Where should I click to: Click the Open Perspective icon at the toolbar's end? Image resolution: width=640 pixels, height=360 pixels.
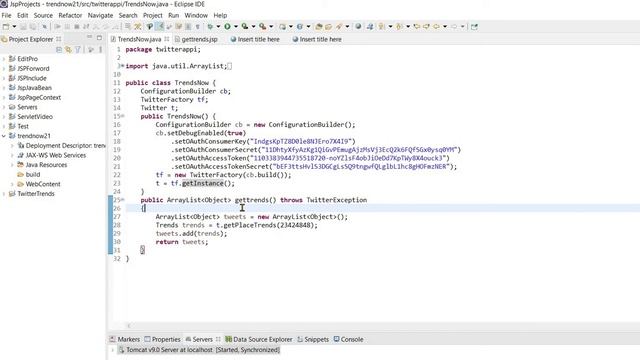coord(474,27)
